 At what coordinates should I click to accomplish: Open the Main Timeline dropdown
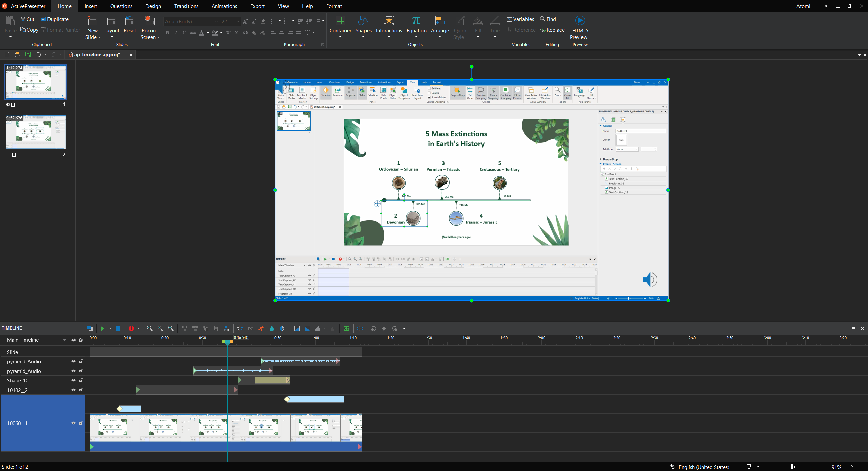point(64,340)
